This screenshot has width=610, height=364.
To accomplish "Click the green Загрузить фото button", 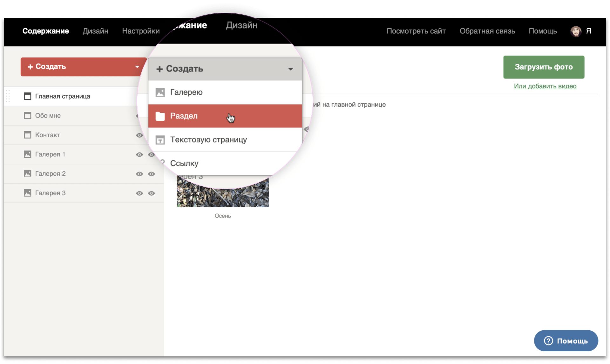I will coord(543,67).
